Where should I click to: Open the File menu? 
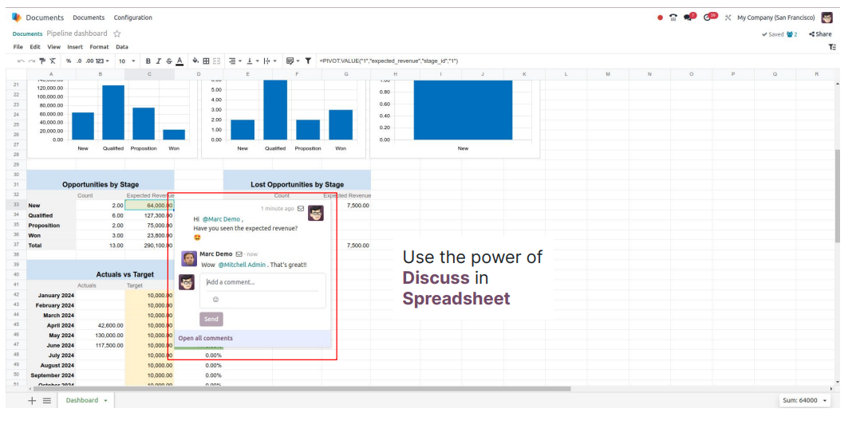(x=18, y=47)
